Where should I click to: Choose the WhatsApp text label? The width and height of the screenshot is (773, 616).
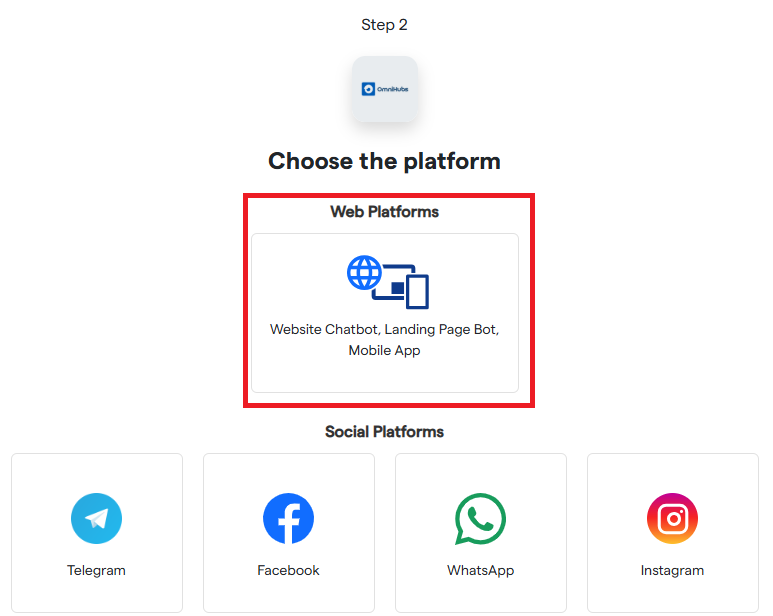(480, 571)
